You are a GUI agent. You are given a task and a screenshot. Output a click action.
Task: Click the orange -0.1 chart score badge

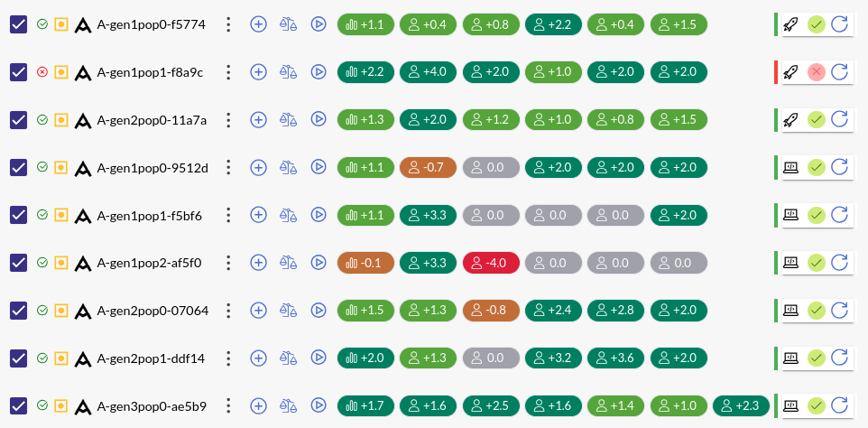[365, 263]
